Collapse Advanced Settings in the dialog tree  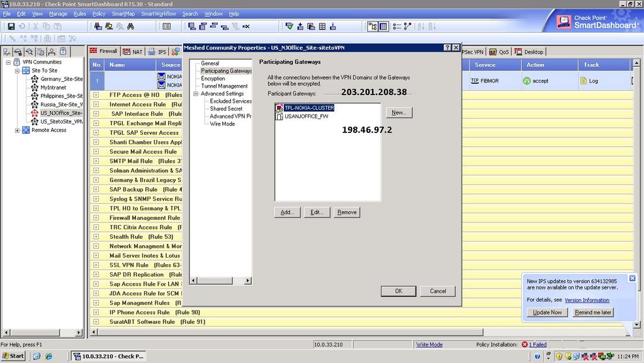(x=196, y=94)
